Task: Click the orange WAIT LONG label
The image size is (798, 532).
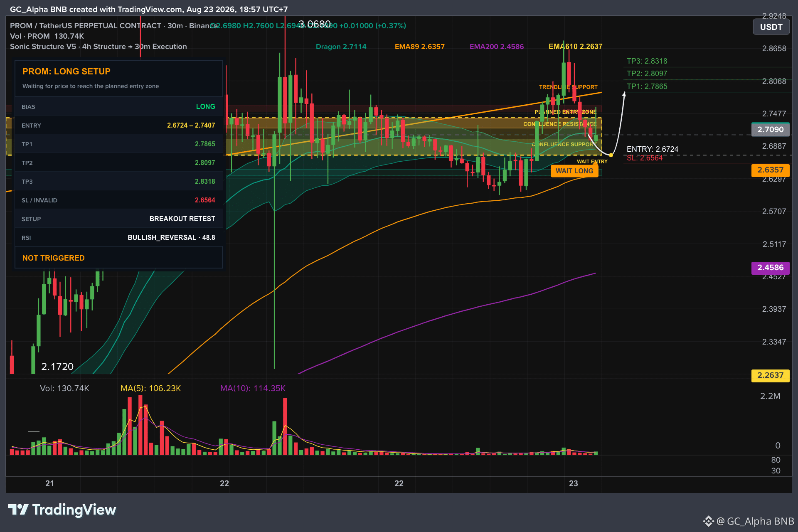Action: pos(574,171)
